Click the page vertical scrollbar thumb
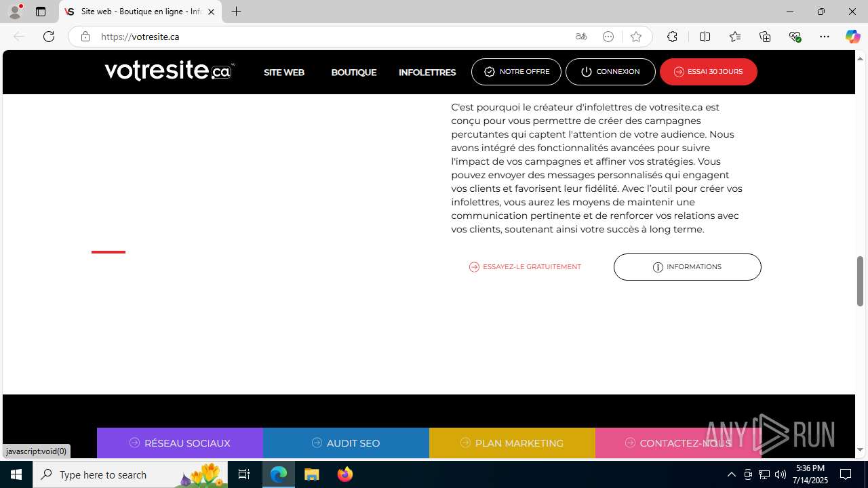The height and width of the screenshot is (488, 868). click(861, 281)
